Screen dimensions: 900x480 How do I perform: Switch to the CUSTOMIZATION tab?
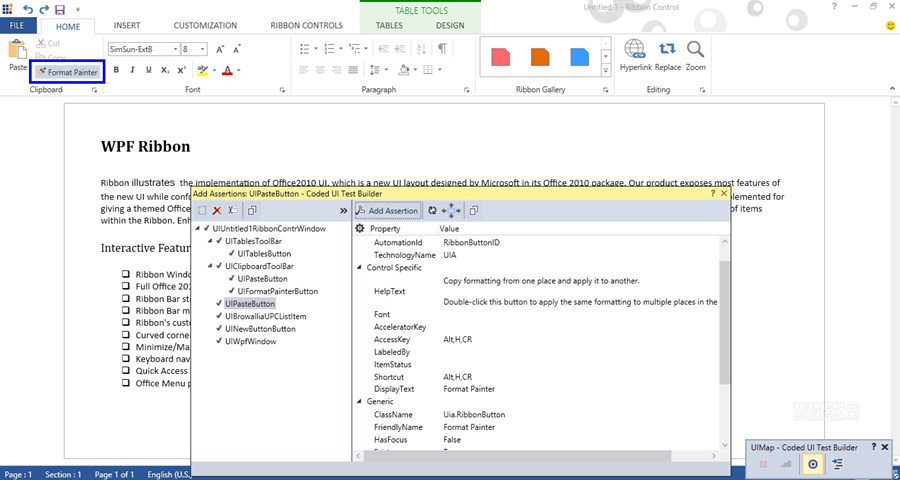[205, 26]
